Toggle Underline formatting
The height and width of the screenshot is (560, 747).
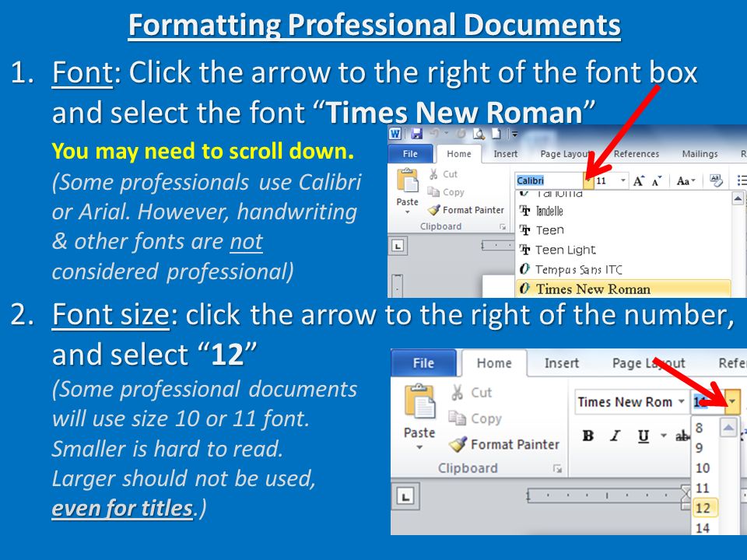(644, 436)
